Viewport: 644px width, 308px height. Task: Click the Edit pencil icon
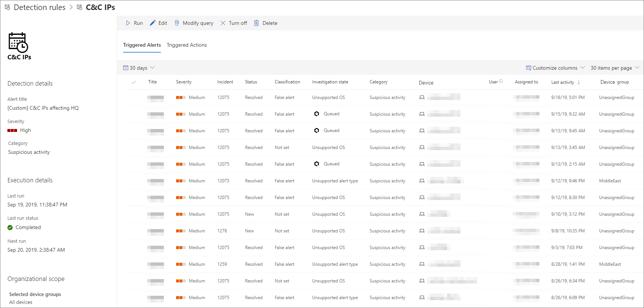(x=152, y=23)
